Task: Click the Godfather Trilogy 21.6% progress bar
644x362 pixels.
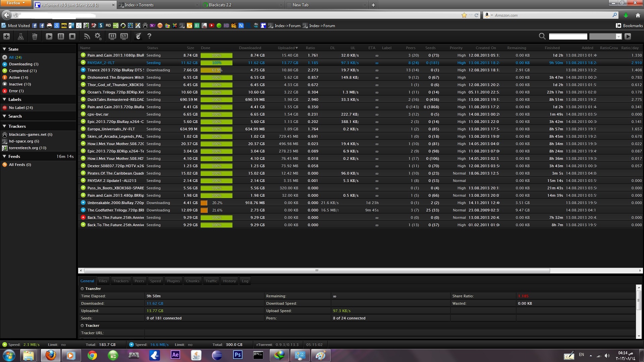Action: (216, 210)
